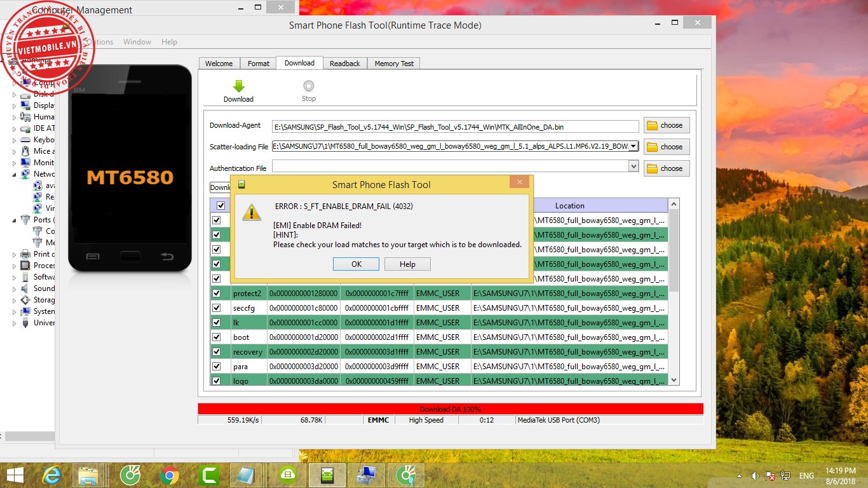The width and height of the screenshot is (868, 488).
Task: Close the error dialog with X button
Action: (519, 182)
